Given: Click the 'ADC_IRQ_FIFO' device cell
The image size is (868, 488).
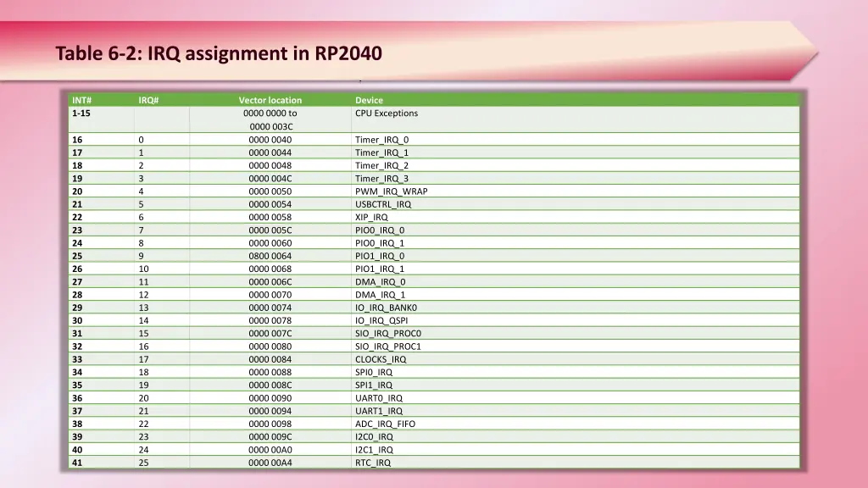Looking at the screenshot, I should click(386, 424).
